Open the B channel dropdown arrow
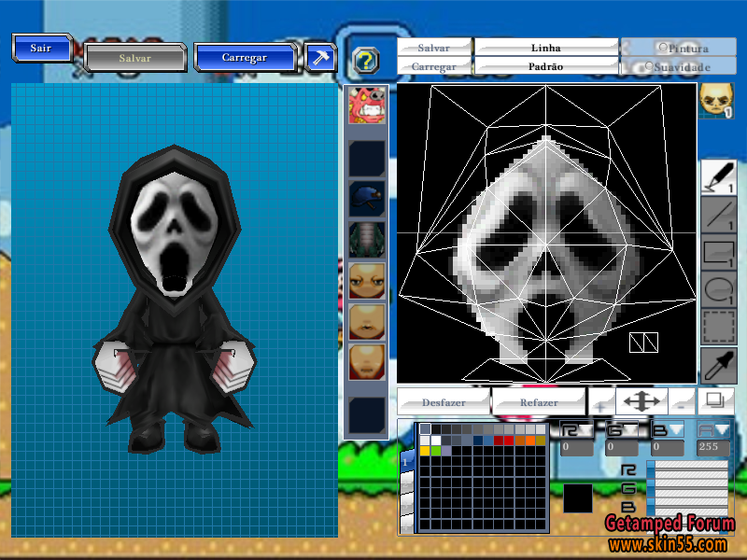Viewport: 747px width, 560px height. click(676, 430)
